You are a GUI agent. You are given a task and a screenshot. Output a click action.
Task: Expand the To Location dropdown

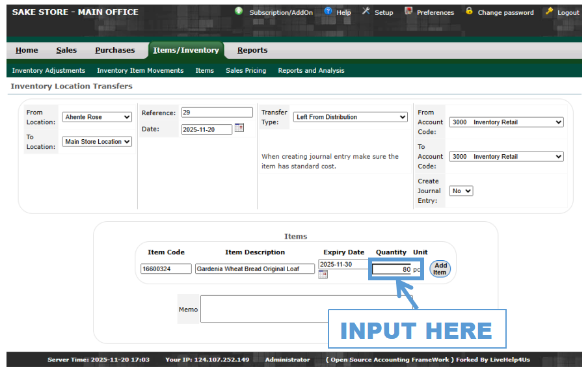(x=97, y=142)
